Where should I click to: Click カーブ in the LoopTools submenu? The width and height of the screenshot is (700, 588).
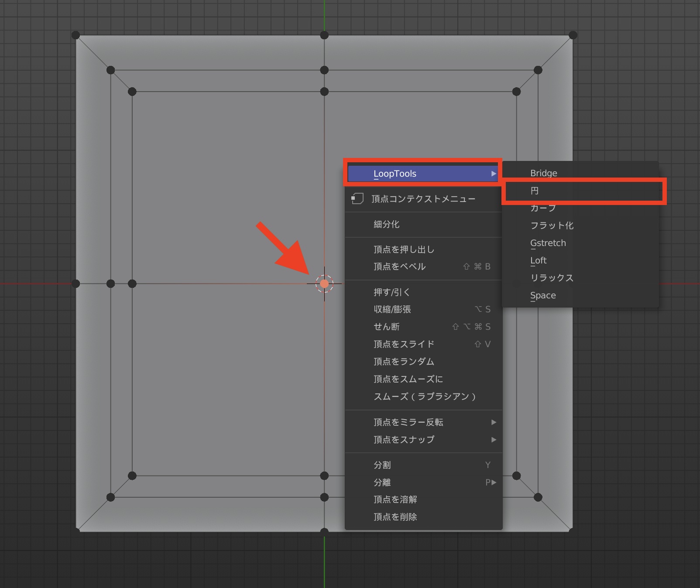point(543,208)
